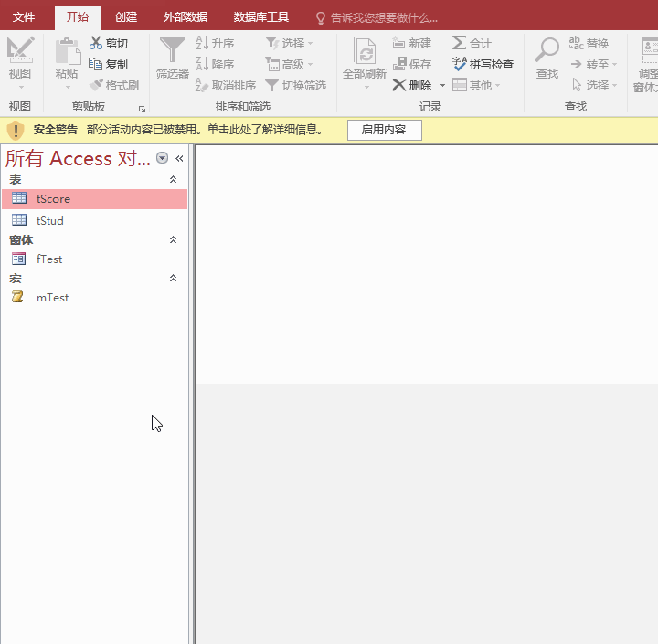The image size is (658, 644).
Task: Switch to the 数据库工具 tab
Action: [261, 17]
